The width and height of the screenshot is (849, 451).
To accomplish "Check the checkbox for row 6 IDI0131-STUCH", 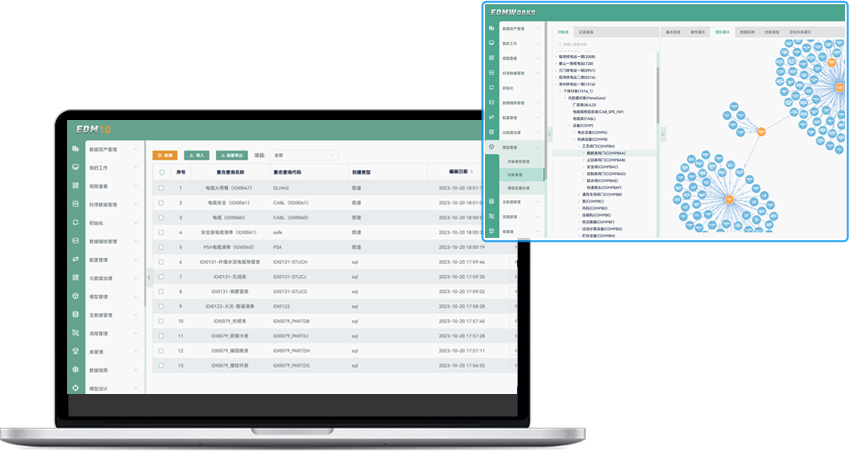I will [161, 262].
